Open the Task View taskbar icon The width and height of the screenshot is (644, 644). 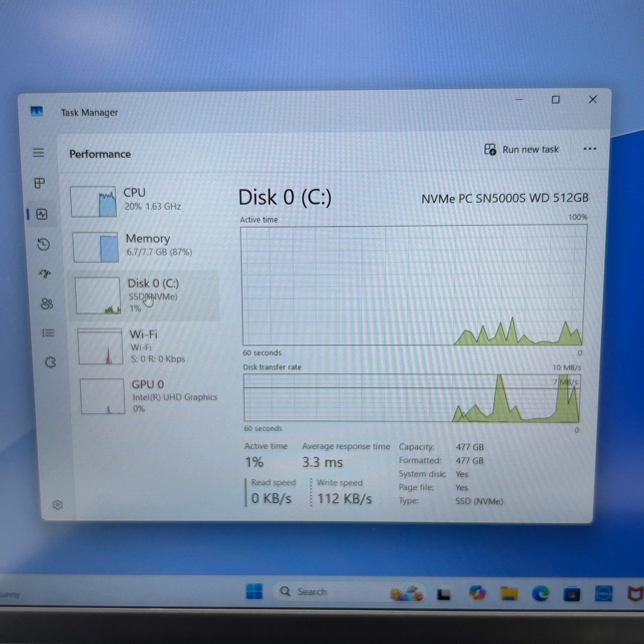pos(444,594)
